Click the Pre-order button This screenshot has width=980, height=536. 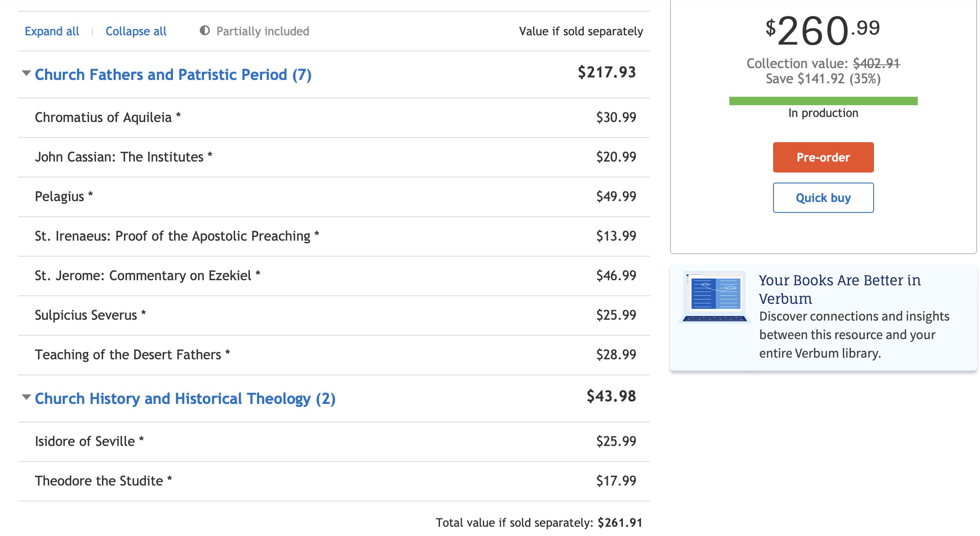pyautogui.click(x=823, y=157)
